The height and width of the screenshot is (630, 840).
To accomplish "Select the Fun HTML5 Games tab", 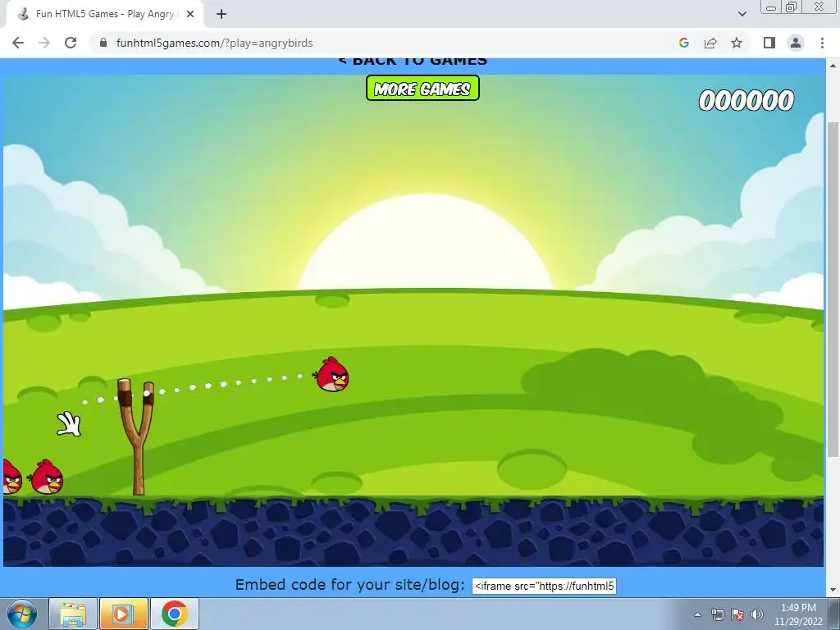I will point(105,14).
